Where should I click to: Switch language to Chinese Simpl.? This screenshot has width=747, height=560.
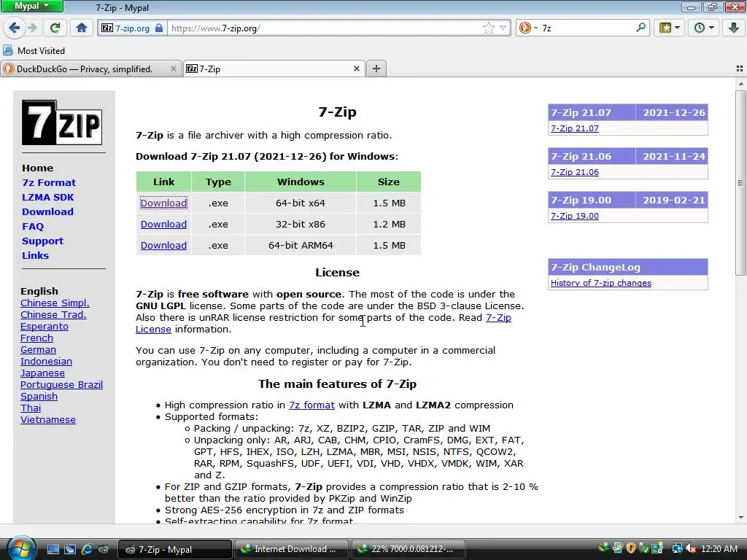[x=55, y=303]
